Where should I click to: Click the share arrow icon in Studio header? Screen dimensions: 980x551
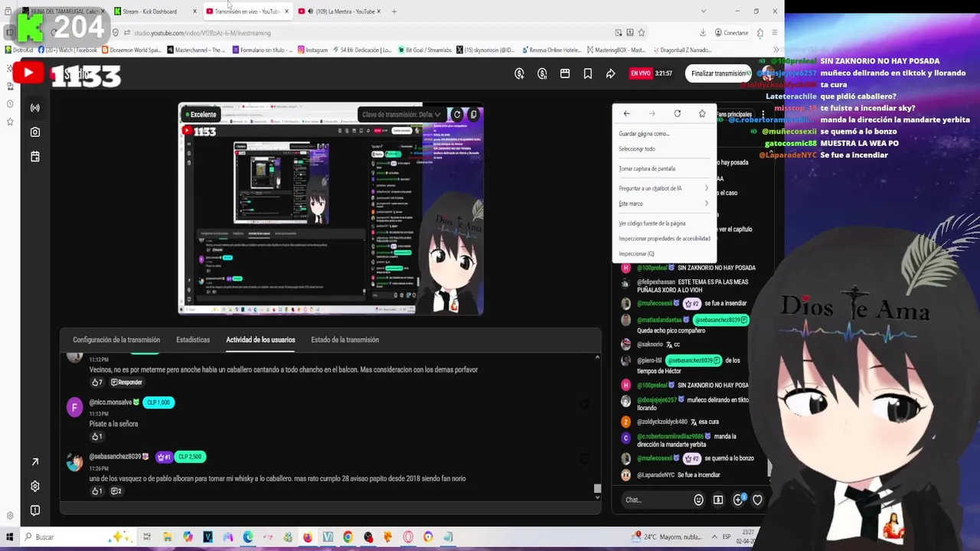click(x=610, y=73)
